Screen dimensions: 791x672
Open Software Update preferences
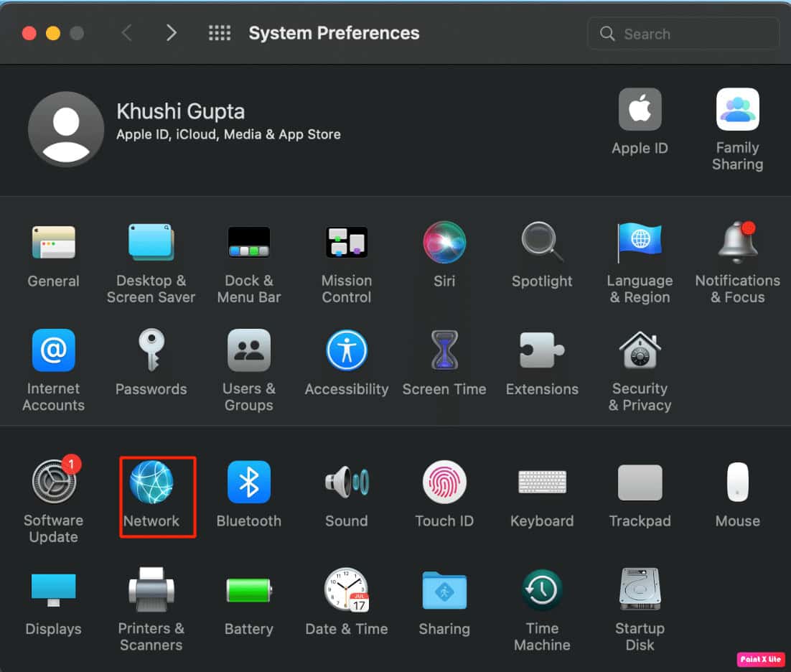coord(54,482)
